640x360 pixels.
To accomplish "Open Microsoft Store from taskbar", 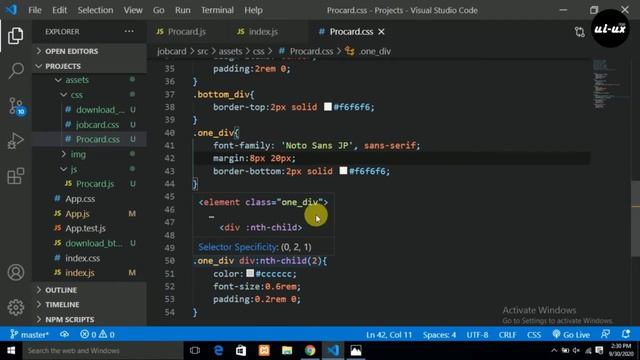I will pos(241,351).
